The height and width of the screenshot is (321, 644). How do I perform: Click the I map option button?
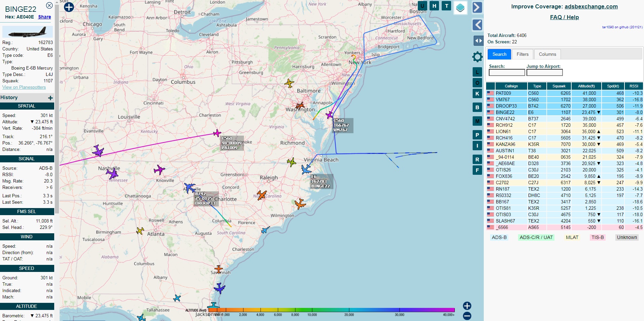[x=477, y=146]
